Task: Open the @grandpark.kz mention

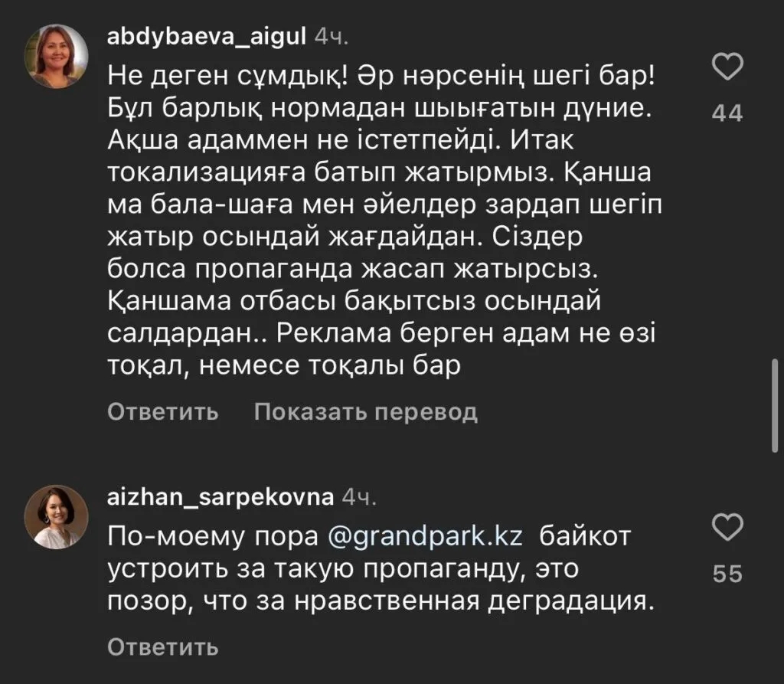Action: coord(426,535)
